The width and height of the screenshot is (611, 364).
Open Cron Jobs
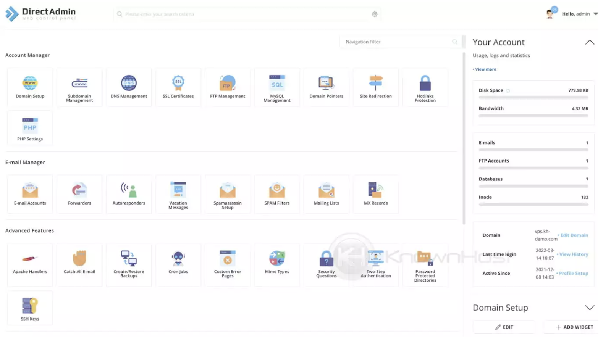coord(178,265)
